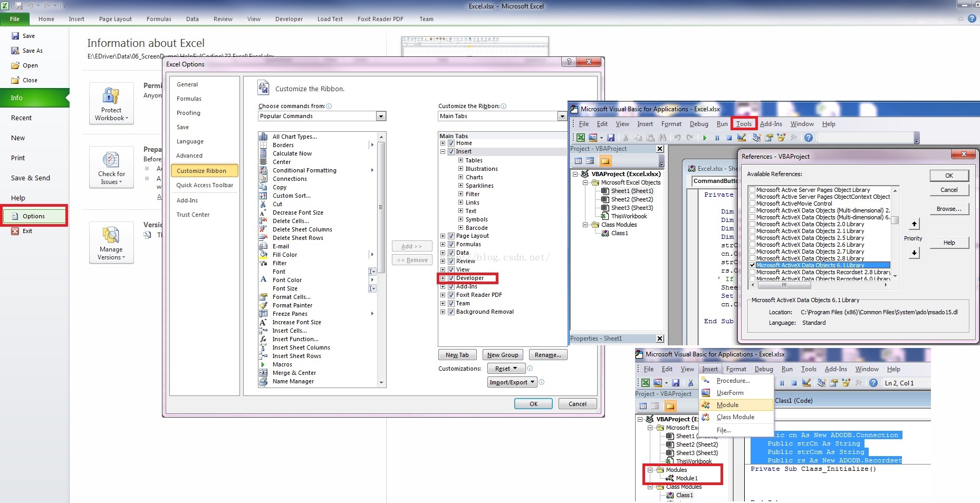The height and width of the screenshot is (503, 980).
Task: Click the Check for Issues icon button
Action: coord(111,167)
